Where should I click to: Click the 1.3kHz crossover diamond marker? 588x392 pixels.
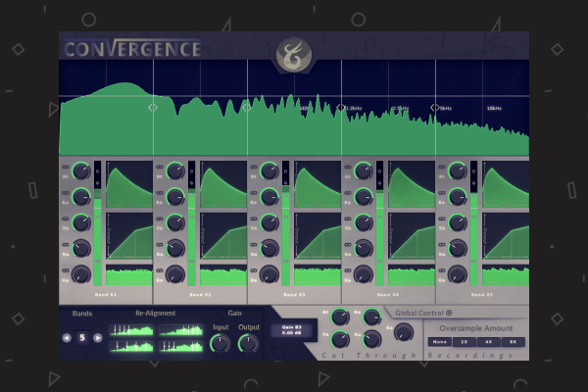(341, 108)
